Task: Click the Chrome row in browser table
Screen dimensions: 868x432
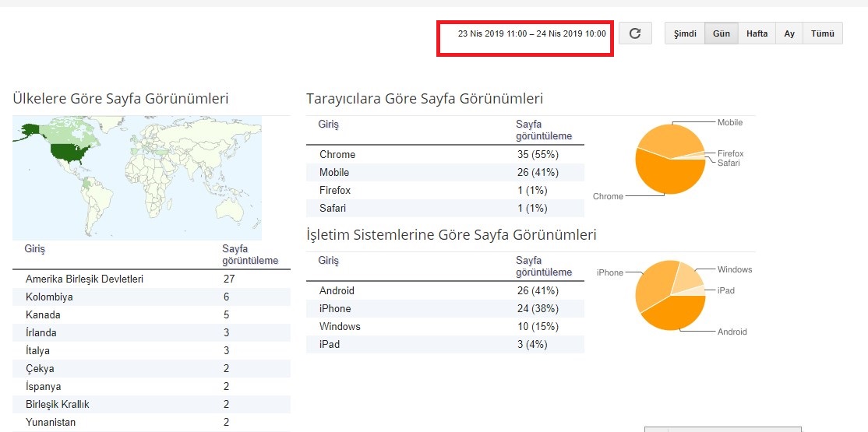Action: 445,154
